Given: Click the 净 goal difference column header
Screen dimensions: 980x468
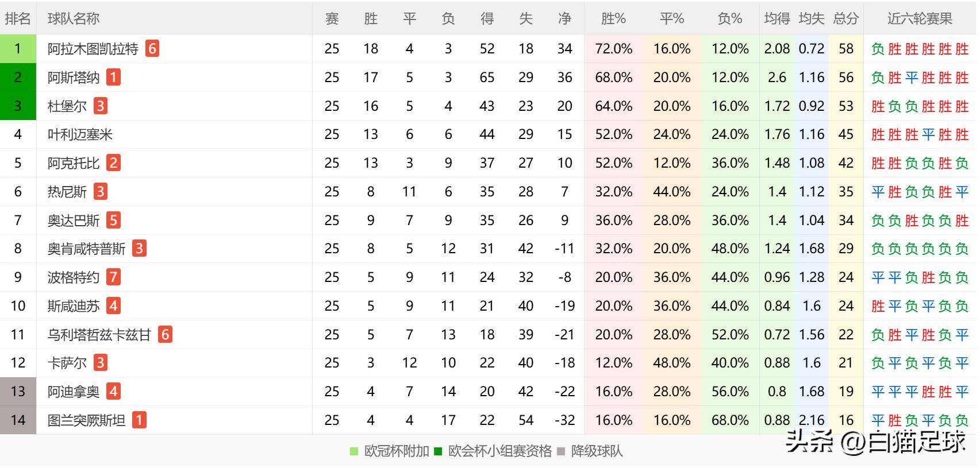Looking at the screenshot, I should 564,19.
